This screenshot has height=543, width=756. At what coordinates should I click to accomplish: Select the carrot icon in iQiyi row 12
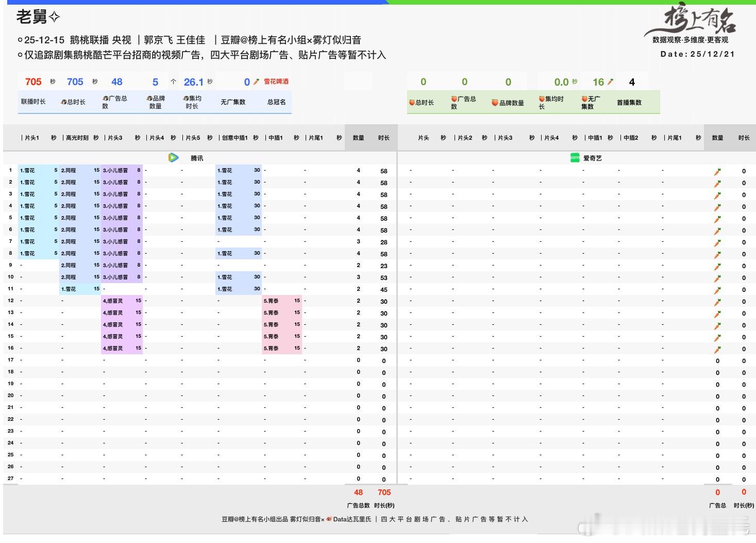pos(717,302)
